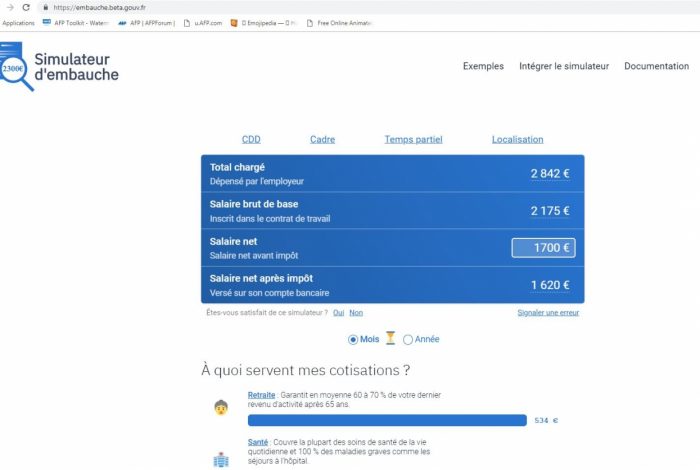Click the Salaire net input field
This screenshot has height=470, width=700.
pos(543,248)
